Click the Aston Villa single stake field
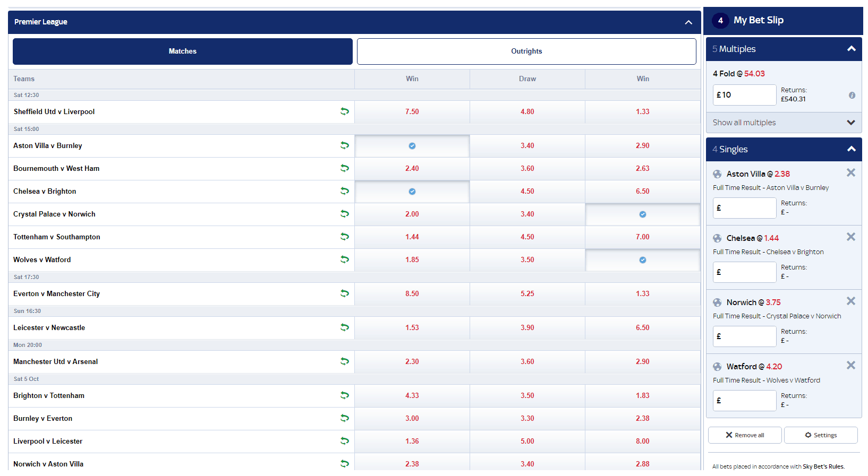The height and width of the screenshot is (476, 868). [x=744, y=208]
